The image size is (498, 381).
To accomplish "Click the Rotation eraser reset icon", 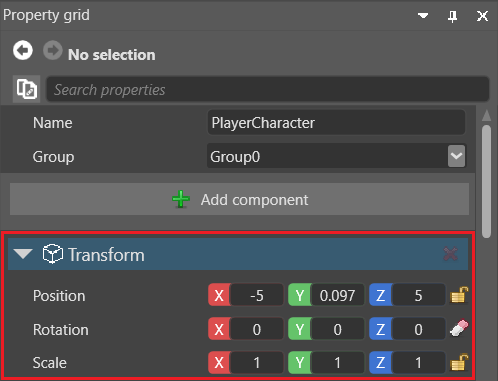I will coord(459,328).
